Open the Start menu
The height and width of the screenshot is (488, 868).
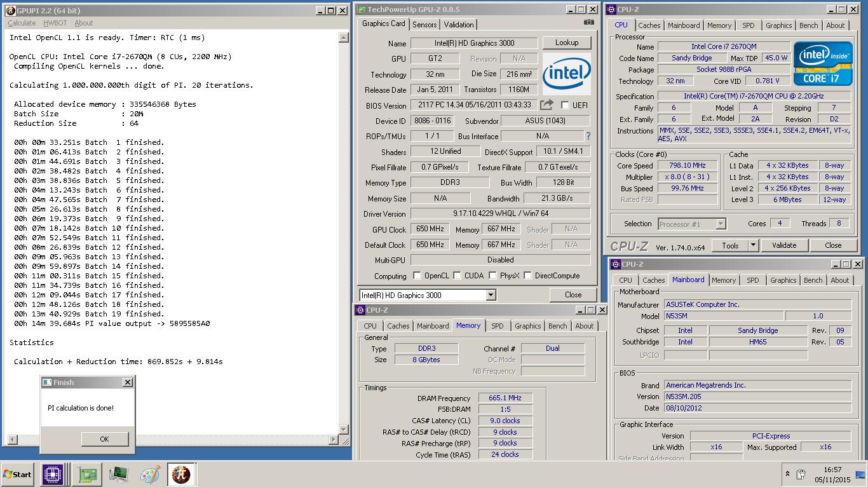18,475
